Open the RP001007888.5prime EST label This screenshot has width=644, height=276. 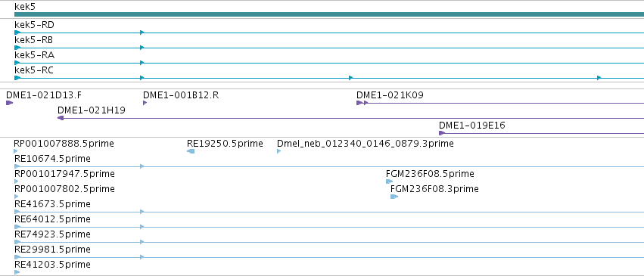64,144
